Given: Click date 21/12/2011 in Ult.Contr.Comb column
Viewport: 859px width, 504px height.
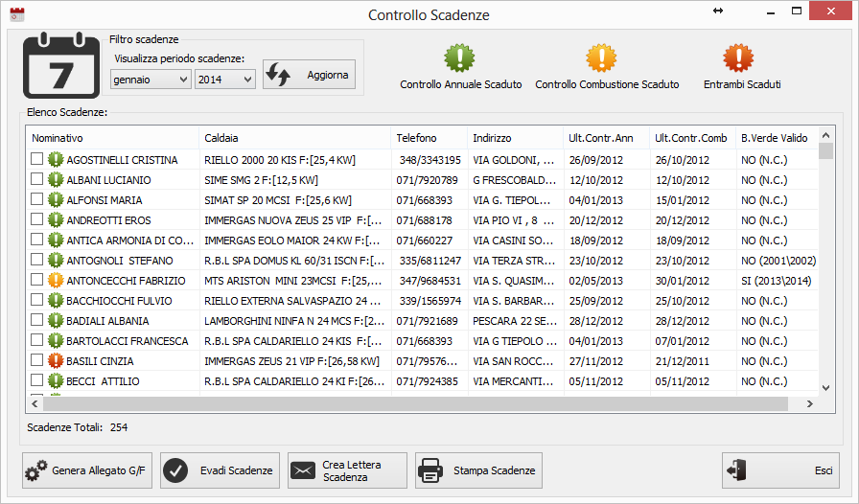Looking at the screenshot, I should pyautogui.click(x=682, y=361).
